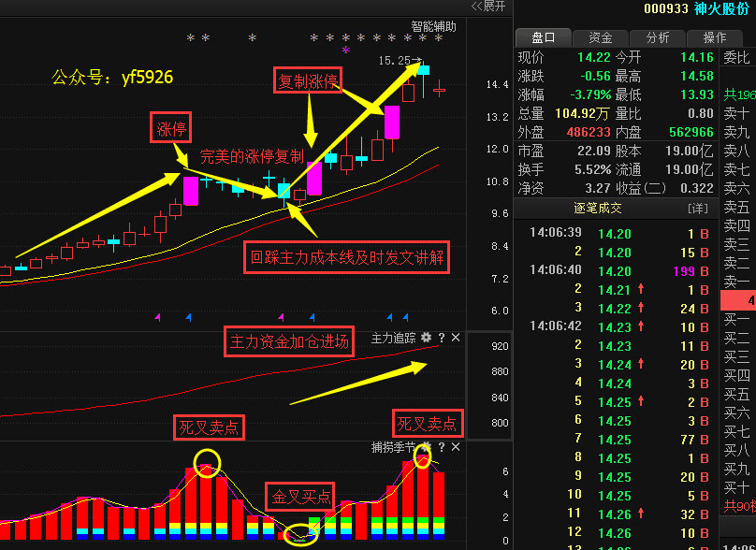This screenshot has width=756, height=550.
Task: Show help for the 主力追踪 indicator
Action: (x=442, y=338)
